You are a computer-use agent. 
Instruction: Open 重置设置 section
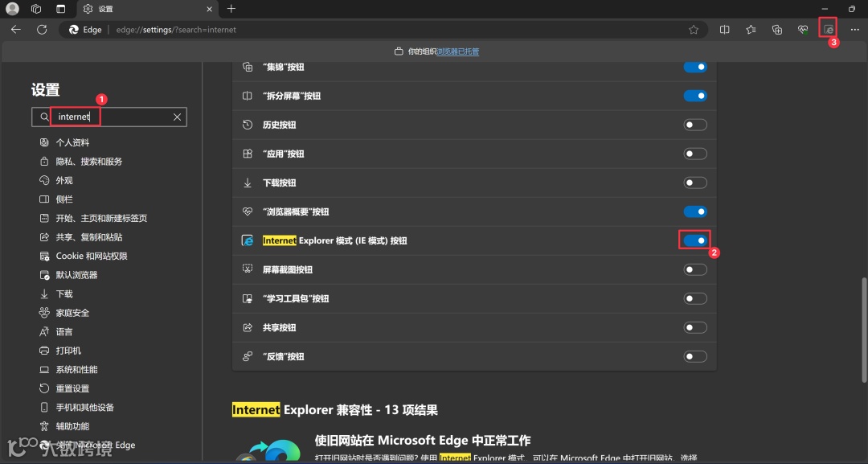coord(72,388)
